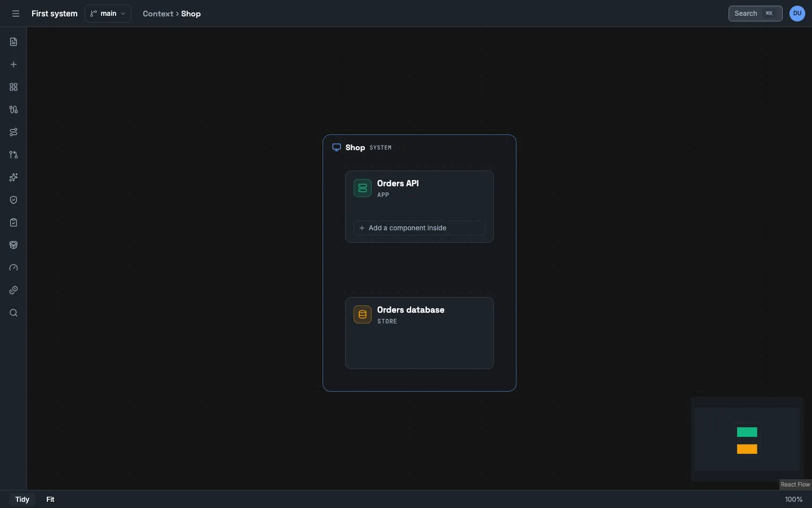
Task: Select the Orders API title text
Action: point(398,183)
